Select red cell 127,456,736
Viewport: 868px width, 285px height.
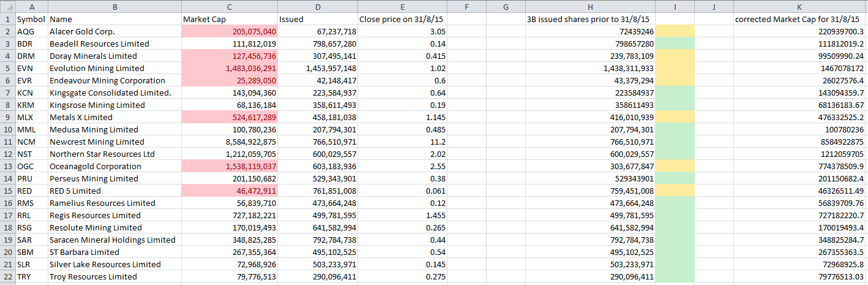pos(230,56)
